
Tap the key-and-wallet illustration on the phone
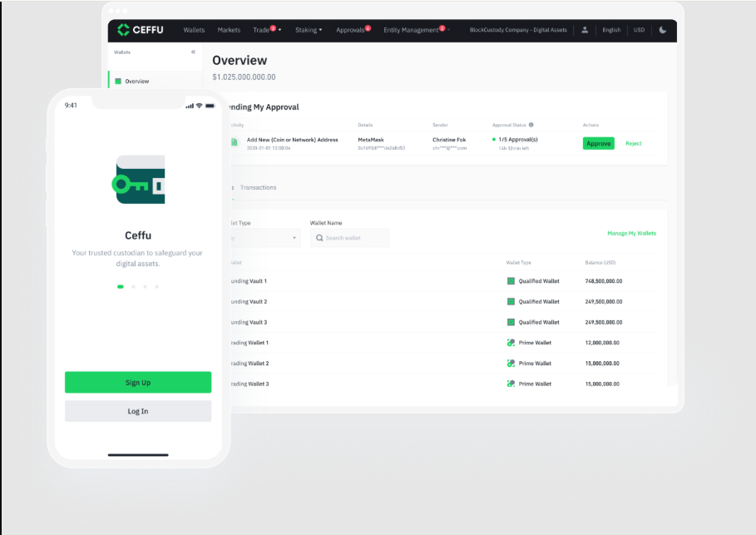click(138, 180)
